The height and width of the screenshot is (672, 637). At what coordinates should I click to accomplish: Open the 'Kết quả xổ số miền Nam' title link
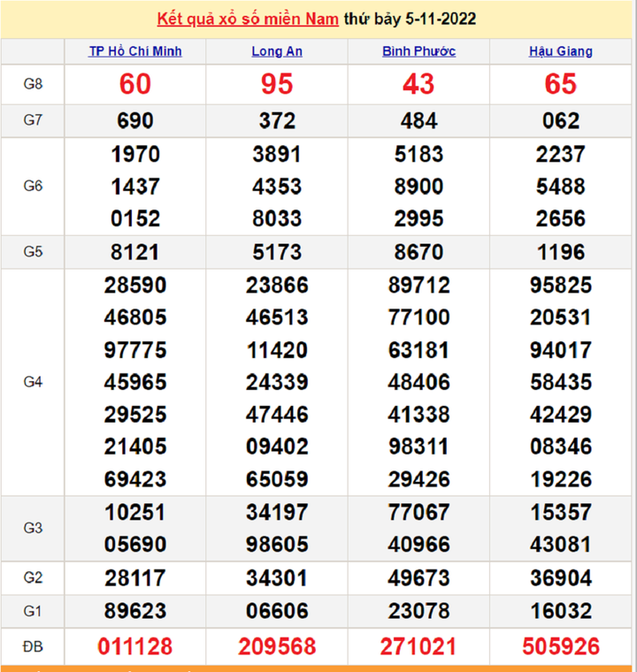[248, 19]
